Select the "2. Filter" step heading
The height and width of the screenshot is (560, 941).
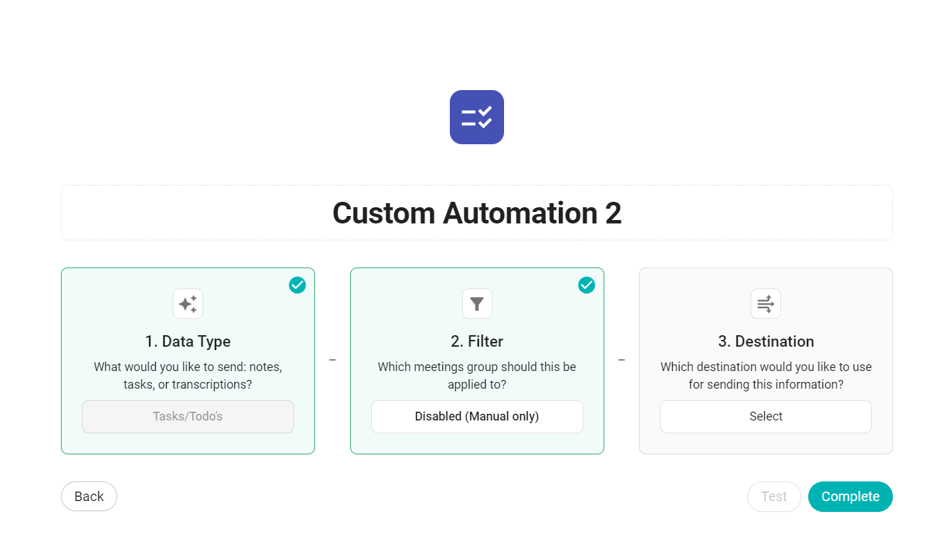[477, 341]
